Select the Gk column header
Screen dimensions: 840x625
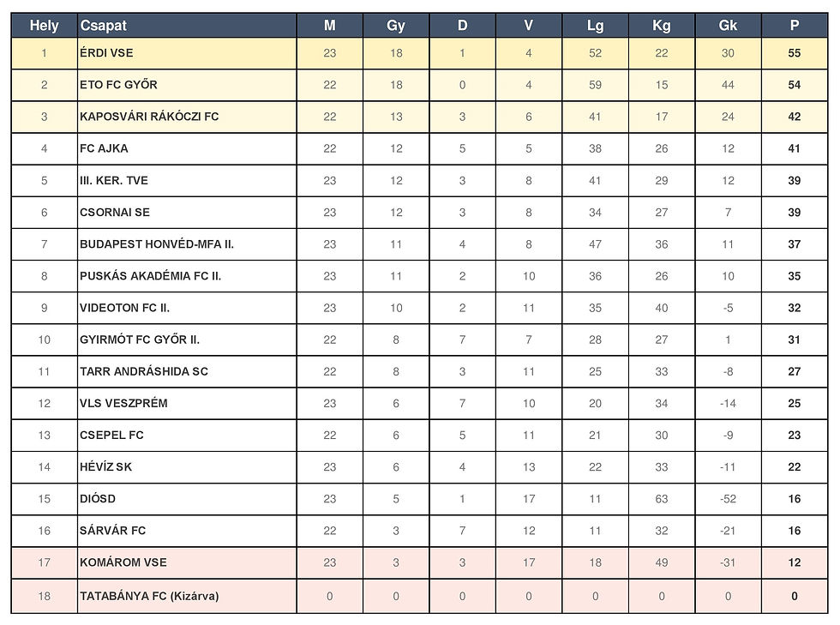(728, 26)
